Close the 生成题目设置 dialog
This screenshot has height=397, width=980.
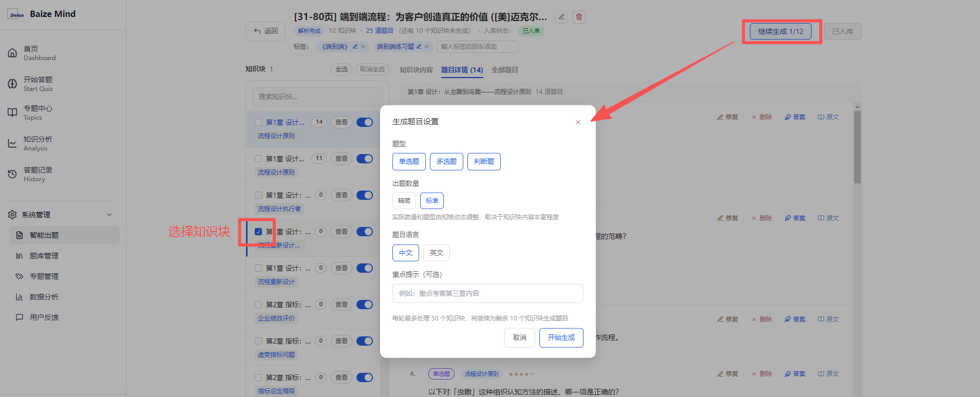pos(578,122)
